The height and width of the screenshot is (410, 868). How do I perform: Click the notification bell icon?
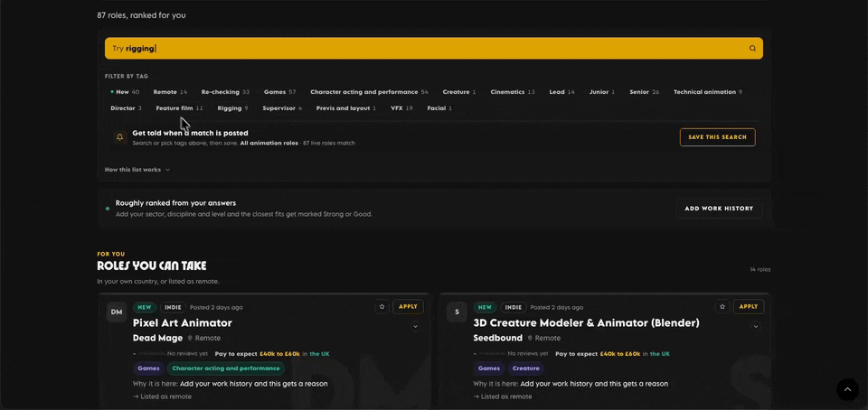pyautogui.click(x=120, y=137)
